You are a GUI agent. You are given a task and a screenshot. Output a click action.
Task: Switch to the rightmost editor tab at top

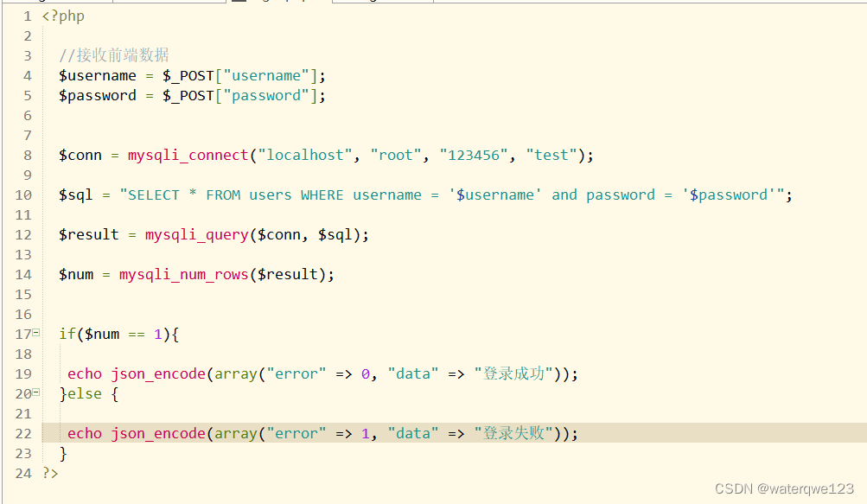tap(380, 3)
